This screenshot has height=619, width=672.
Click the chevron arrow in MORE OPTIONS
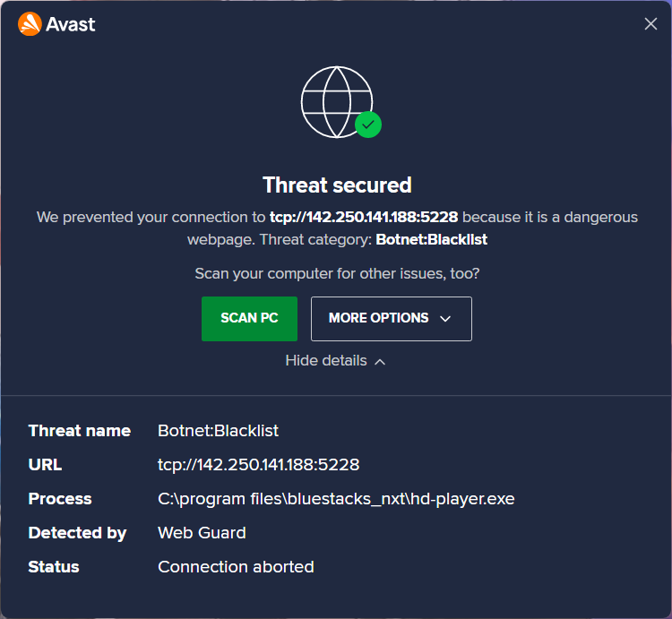tap(445, 319)
